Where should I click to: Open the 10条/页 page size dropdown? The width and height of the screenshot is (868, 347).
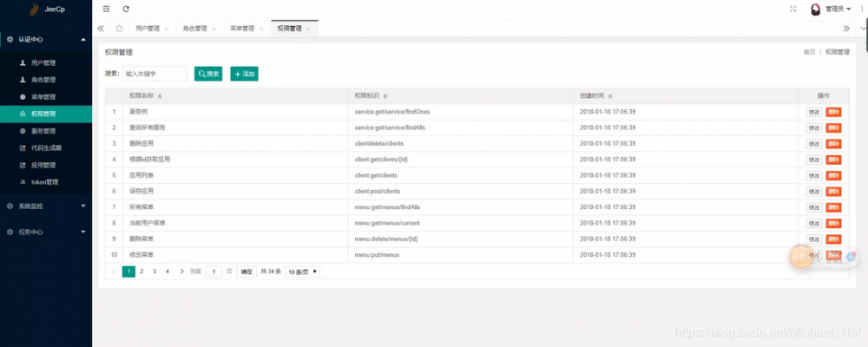pyautogui.click(x=302, y=272)
